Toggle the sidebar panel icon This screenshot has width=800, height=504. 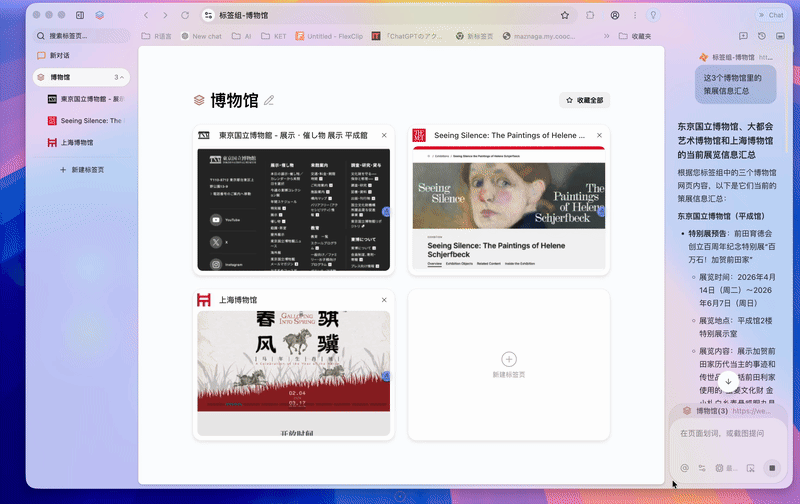pos(80,15)
